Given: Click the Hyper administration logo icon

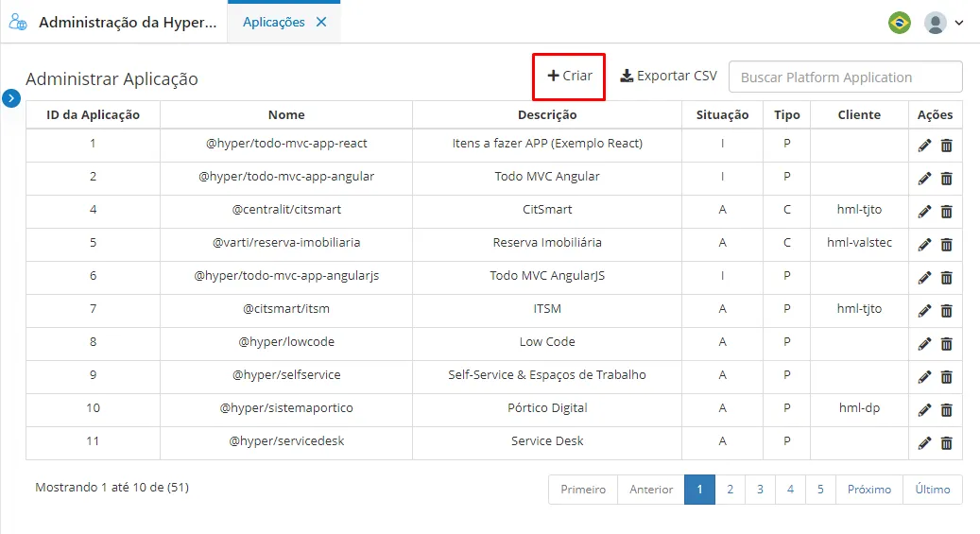Looking at the screenshot, I should click(x=18, y=23).
